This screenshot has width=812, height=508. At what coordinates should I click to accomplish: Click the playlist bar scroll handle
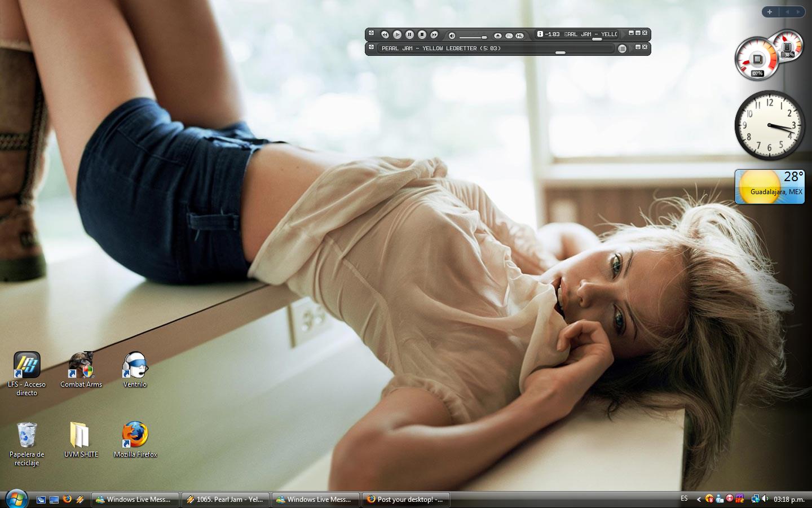click(x=560, y=52)
